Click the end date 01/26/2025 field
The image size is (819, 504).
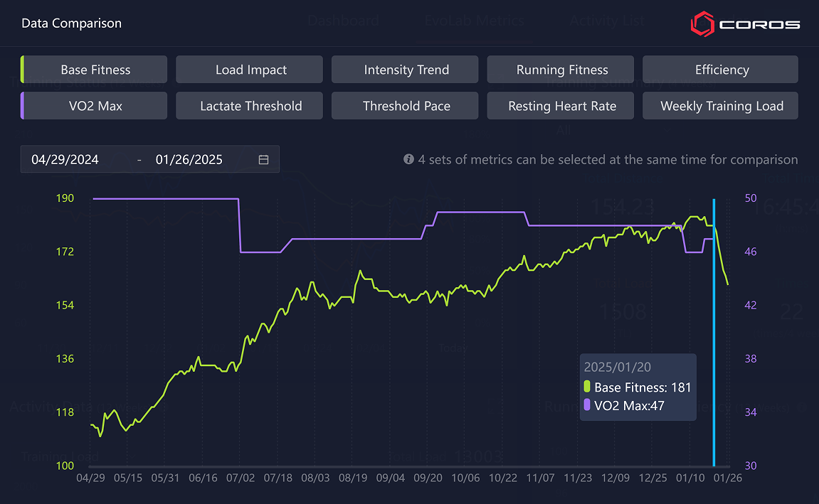[x=189, y=160]
